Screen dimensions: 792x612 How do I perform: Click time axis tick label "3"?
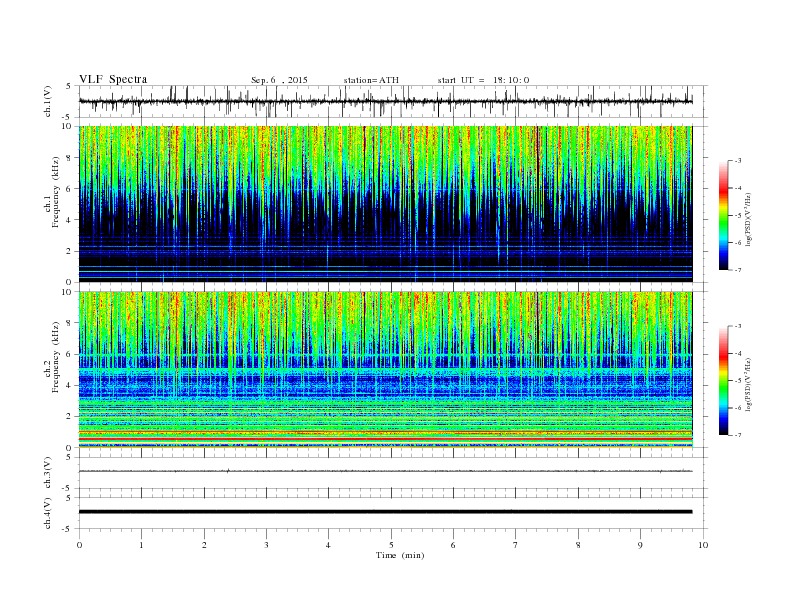[x=266, y=545]
